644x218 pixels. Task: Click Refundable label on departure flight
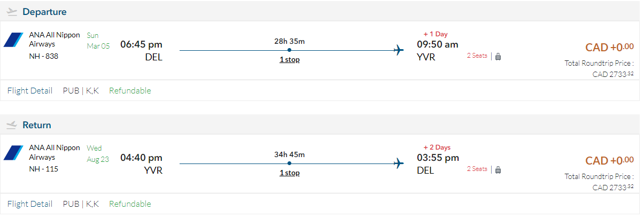(130, 91)
